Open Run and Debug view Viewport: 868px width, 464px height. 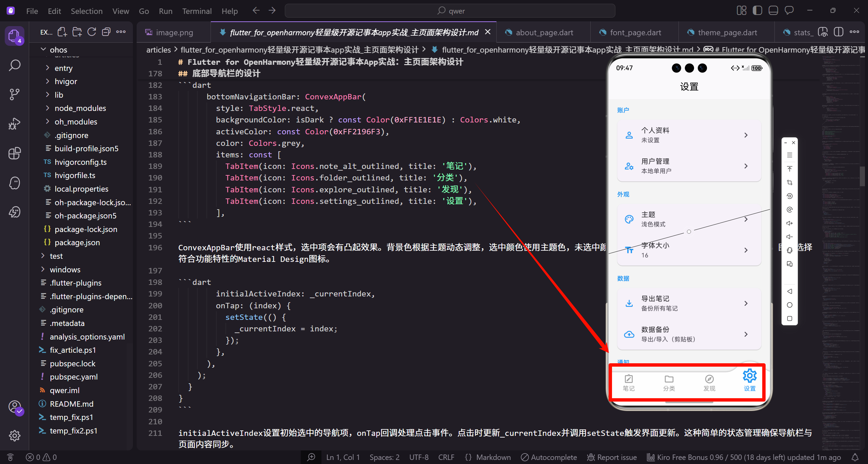pyautogui.click(x=15, y=124)
